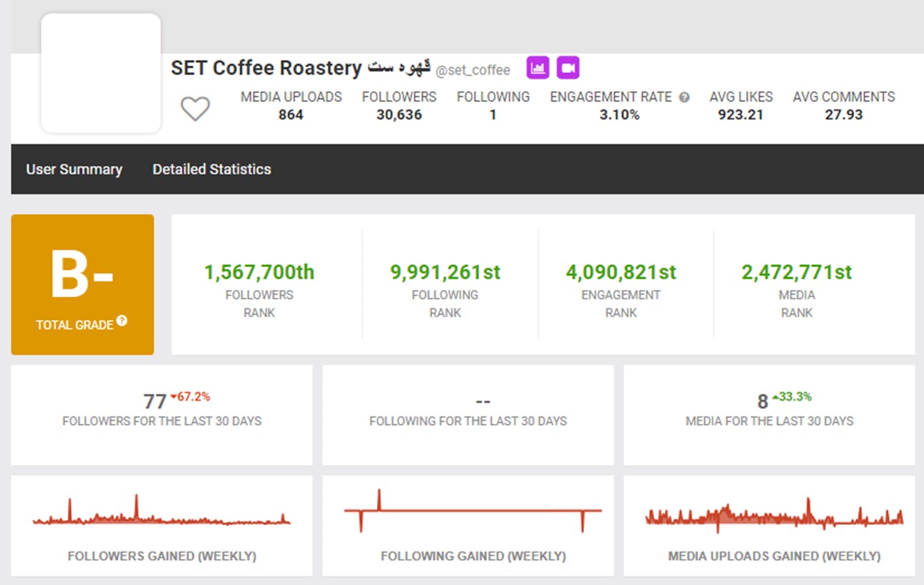The width and height of the screenshot is (924, 585).
Task: Click the Following Gained (Weekly) chart
Action: tap(473, 511)
